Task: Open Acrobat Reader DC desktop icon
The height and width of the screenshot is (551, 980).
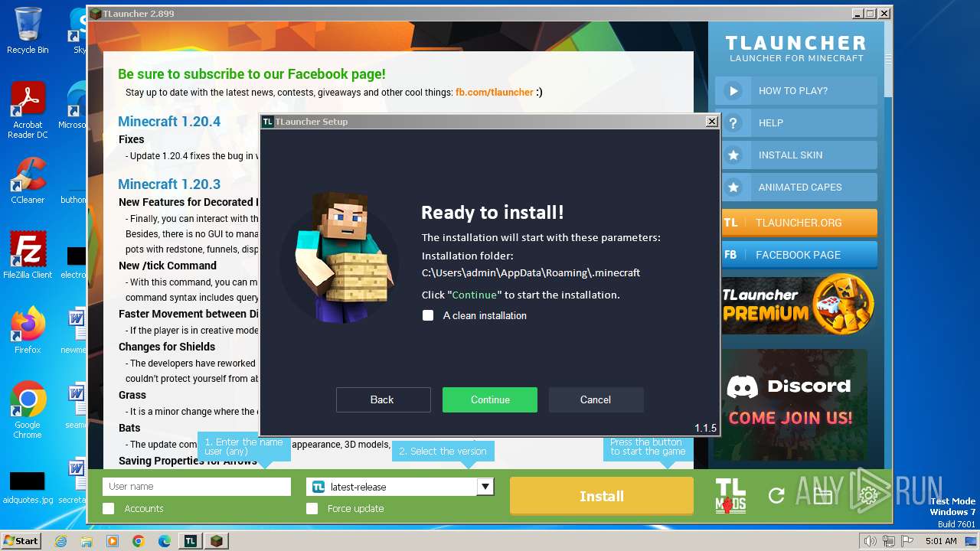Action: point(28,110)
